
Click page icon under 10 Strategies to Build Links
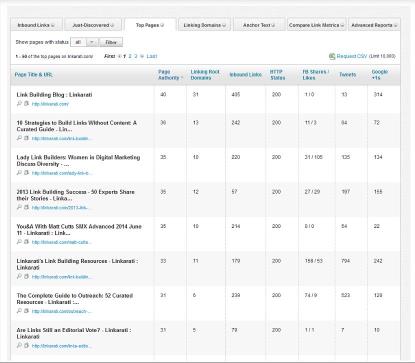click(x=26, y=138)
